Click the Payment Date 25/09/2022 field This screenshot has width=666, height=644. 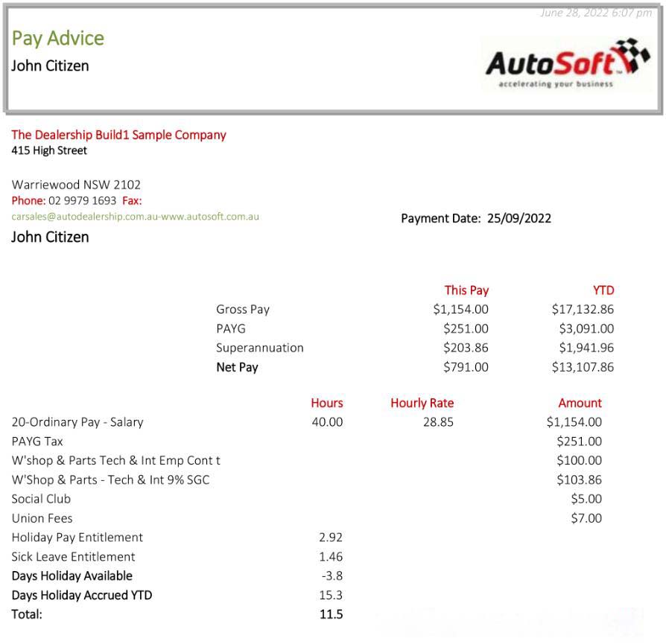pos(476,218)
